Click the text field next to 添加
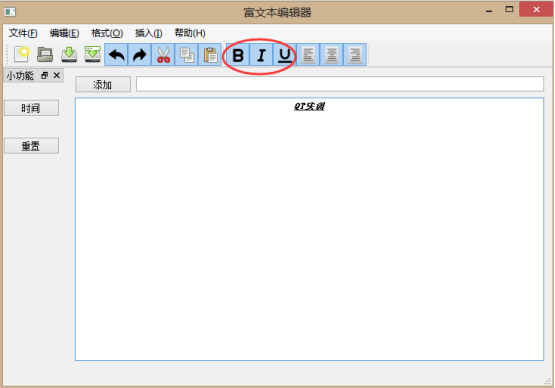This screenshot has height=388, width=555. tap(340, 84)
